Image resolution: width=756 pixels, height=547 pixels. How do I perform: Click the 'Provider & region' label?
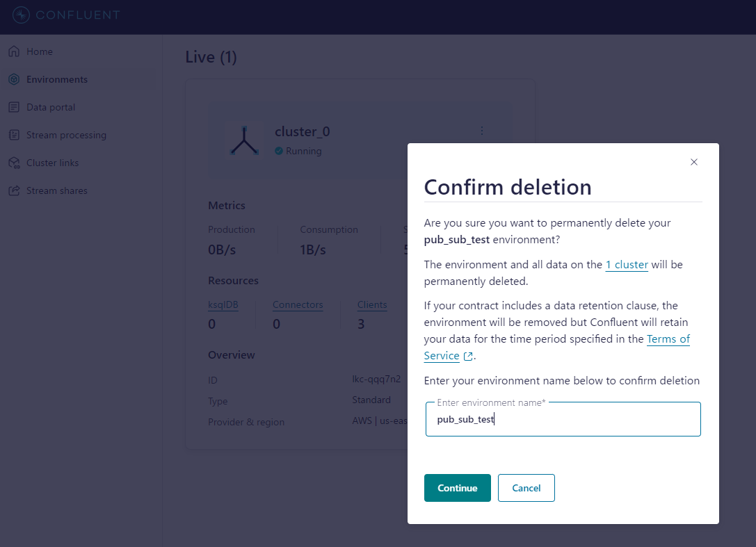pos(246,422)
